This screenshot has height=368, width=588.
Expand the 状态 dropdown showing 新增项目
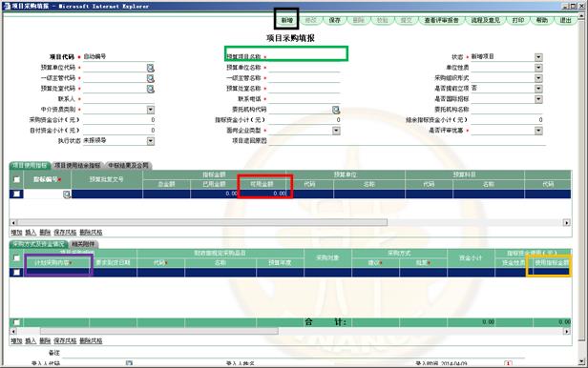(x=538, y=57)
